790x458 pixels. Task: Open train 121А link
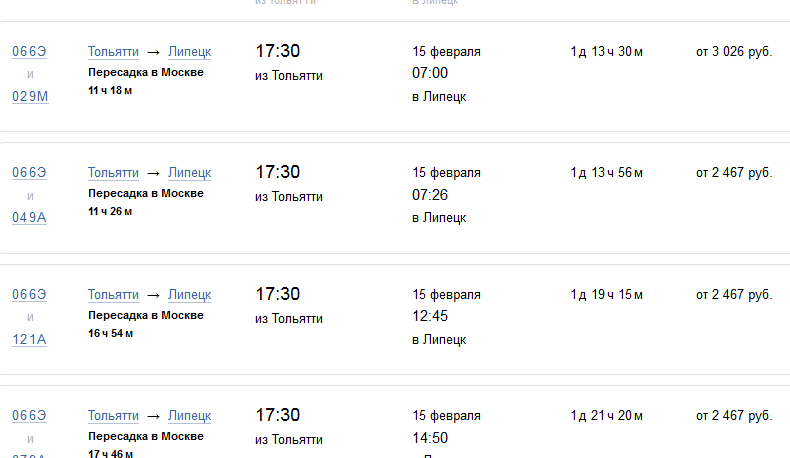coord(29,339)
